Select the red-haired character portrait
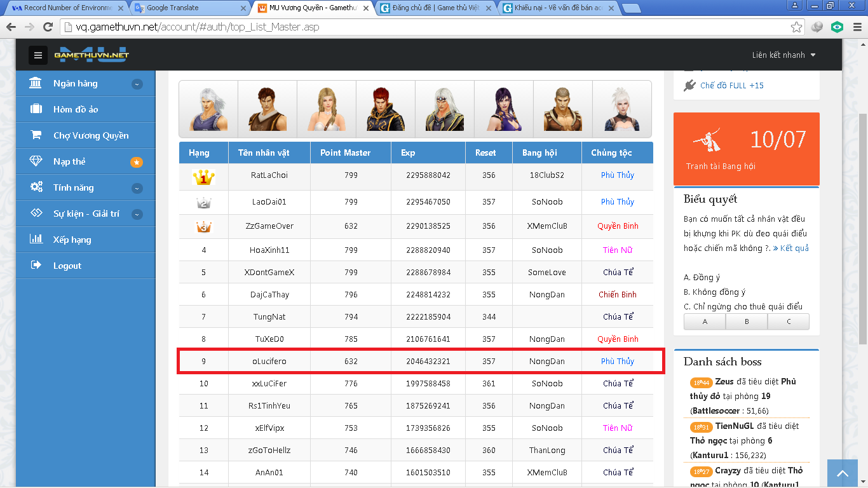Viewport: 868px width, 488px height. coord(386,109)
